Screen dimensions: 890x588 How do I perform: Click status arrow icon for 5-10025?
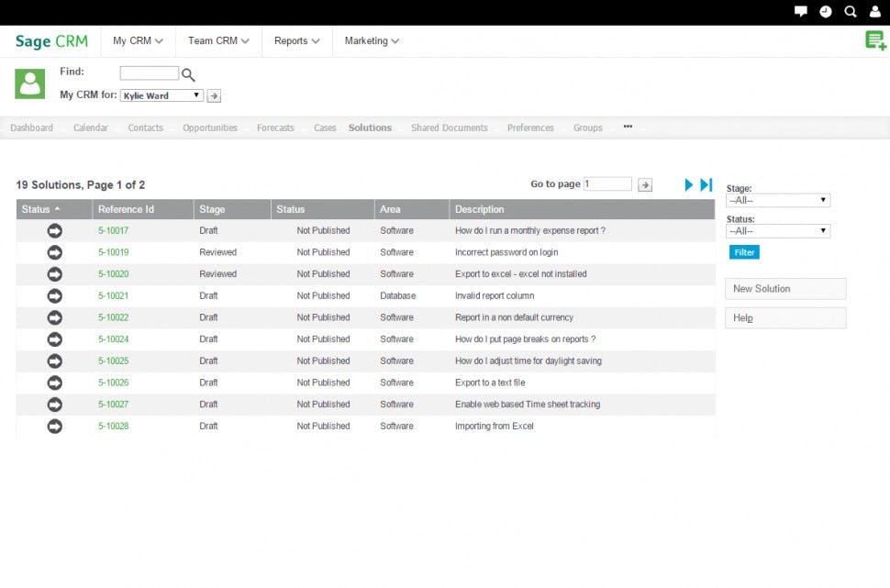pos(54,361)
